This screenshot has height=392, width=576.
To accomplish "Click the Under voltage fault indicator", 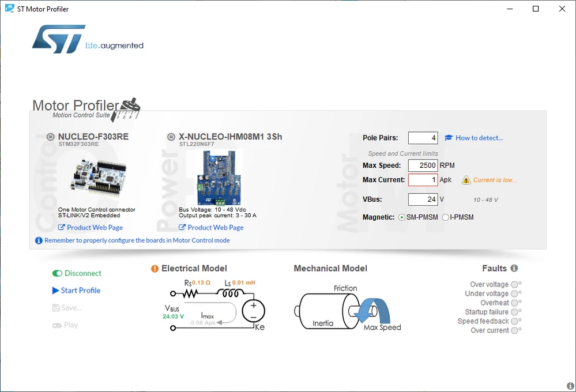I will (x=515, y=293).
